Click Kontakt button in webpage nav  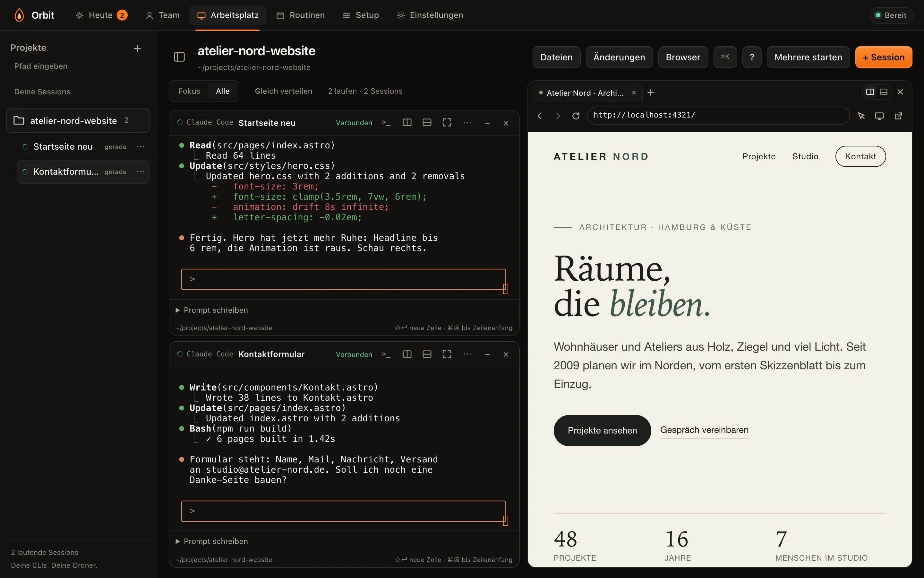click(860, 156)
